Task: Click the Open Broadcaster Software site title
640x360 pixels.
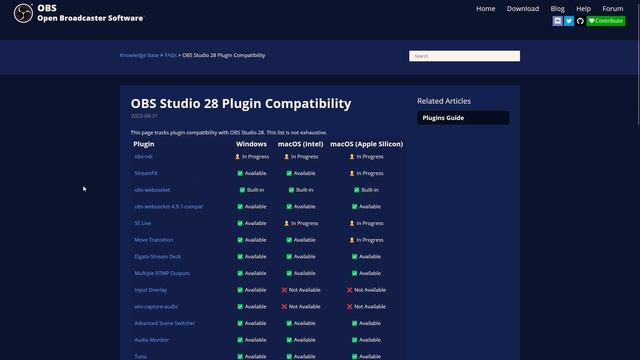Action: click(x=90, y=18)
